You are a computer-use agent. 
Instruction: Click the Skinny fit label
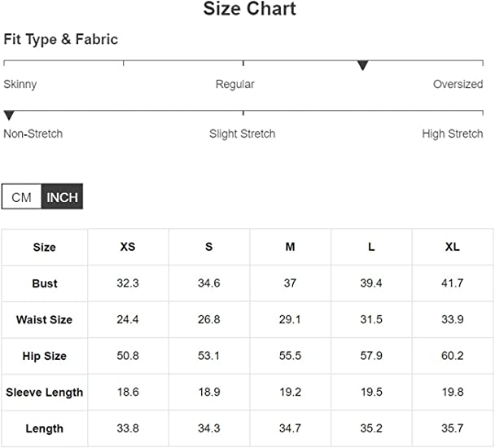coord(20,85)
